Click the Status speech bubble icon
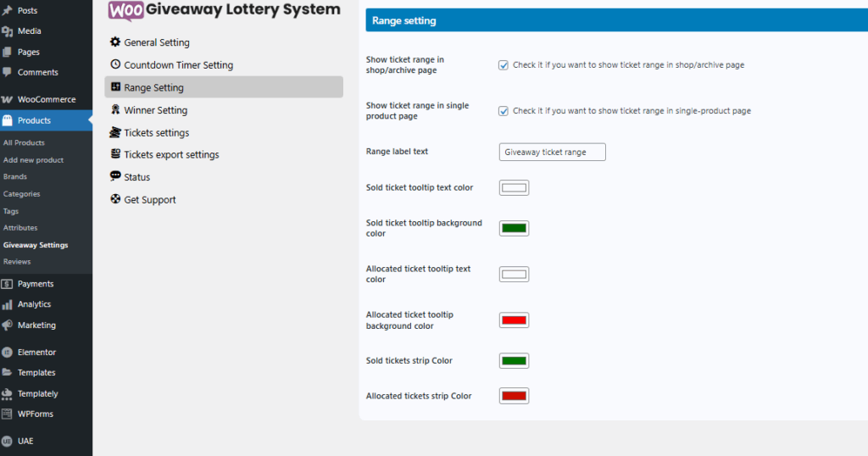868x456 pixels. coord(115,176)
